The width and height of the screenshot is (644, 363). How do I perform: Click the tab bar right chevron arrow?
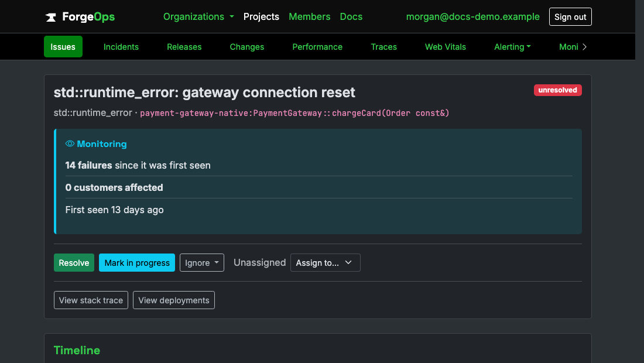[x=584, y=47]
